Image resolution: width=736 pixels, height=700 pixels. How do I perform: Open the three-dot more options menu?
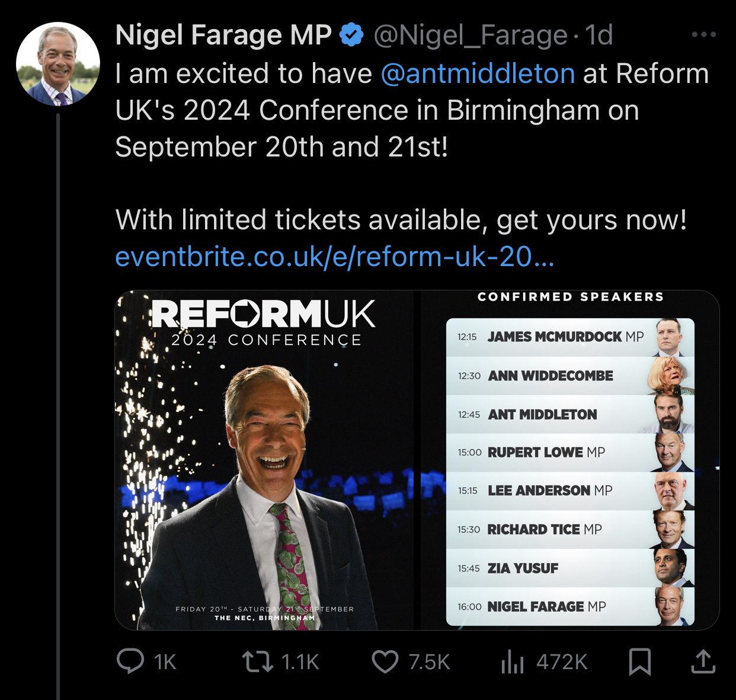[704, 35]
